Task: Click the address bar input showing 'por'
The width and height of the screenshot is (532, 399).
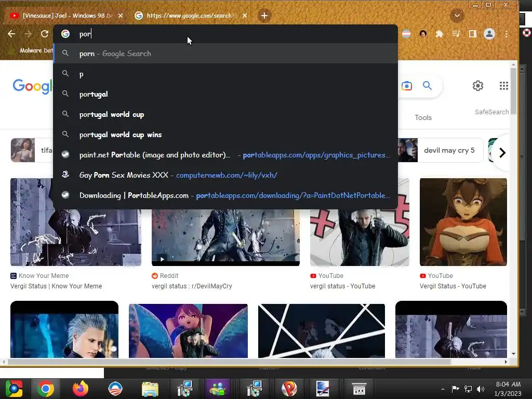Action: [225, 34]
